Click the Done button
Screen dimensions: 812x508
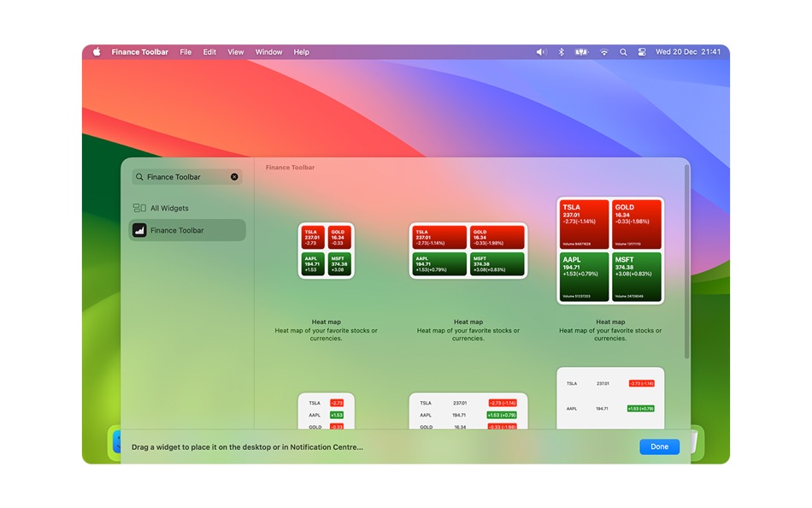click(659, 446)
